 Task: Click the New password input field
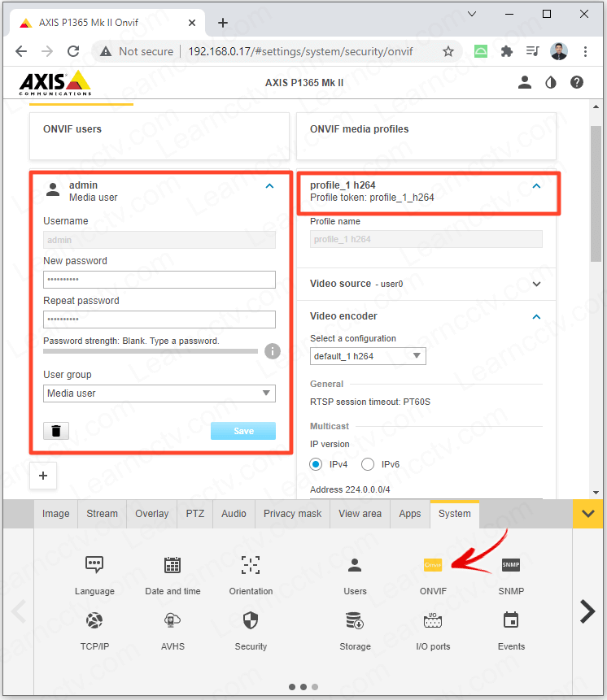[159, 280]
